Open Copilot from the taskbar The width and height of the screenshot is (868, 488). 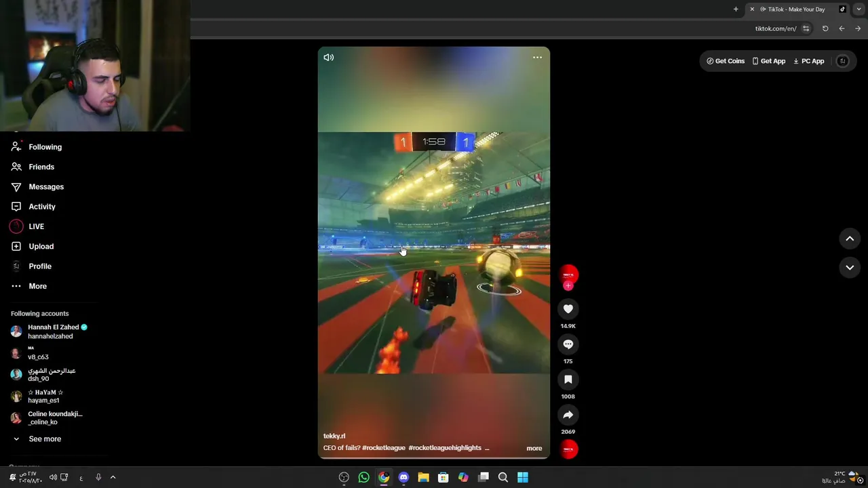click(x=463, y=477)
